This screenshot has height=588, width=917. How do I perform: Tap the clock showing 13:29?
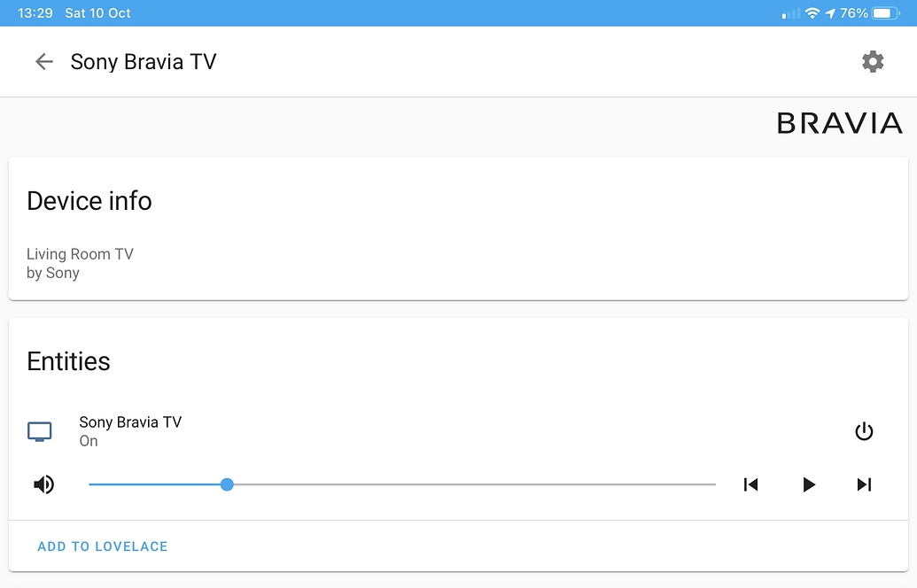pyautogui.click(x=33, y=12)
